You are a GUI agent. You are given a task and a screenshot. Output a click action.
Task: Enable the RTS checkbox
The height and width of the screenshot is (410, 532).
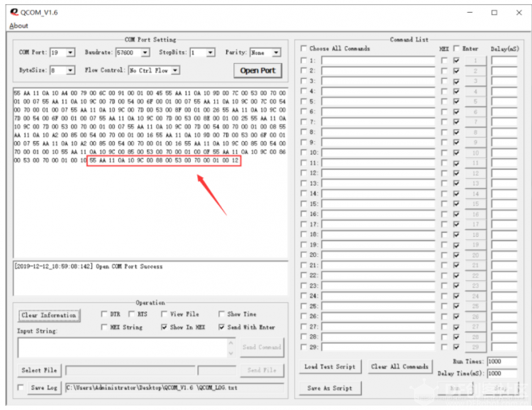(x=131, y=314)
